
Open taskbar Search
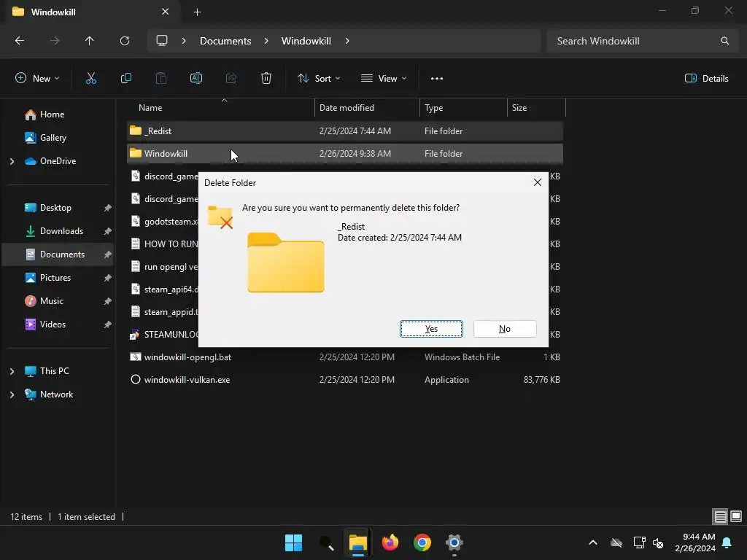pyautogui.click(x=326, y=542)
